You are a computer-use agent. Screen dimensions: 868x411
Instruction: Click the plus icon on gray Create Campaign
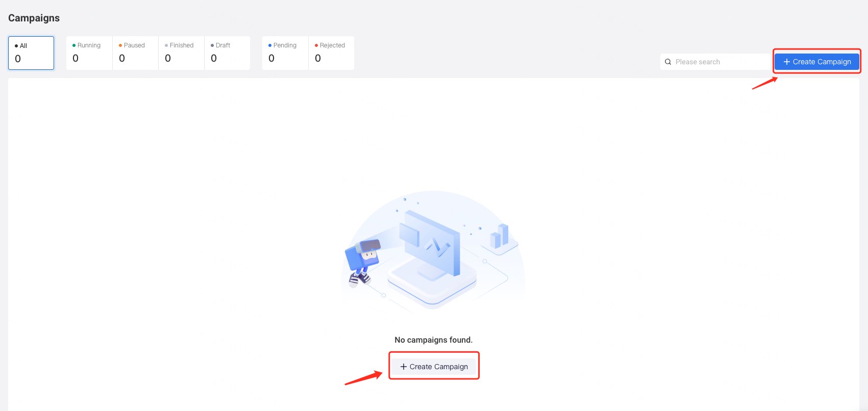(404, 367)
